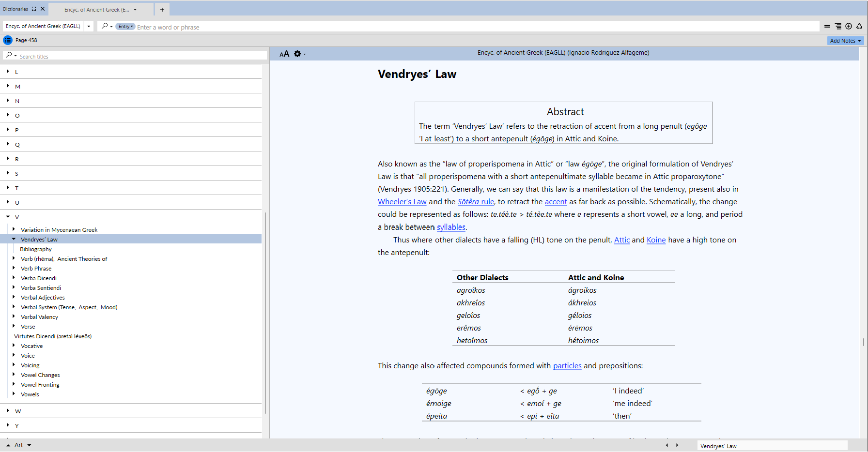Expand Variation in Mycenaean Greek entry
868x452 pixels.
tap(14, 229)
